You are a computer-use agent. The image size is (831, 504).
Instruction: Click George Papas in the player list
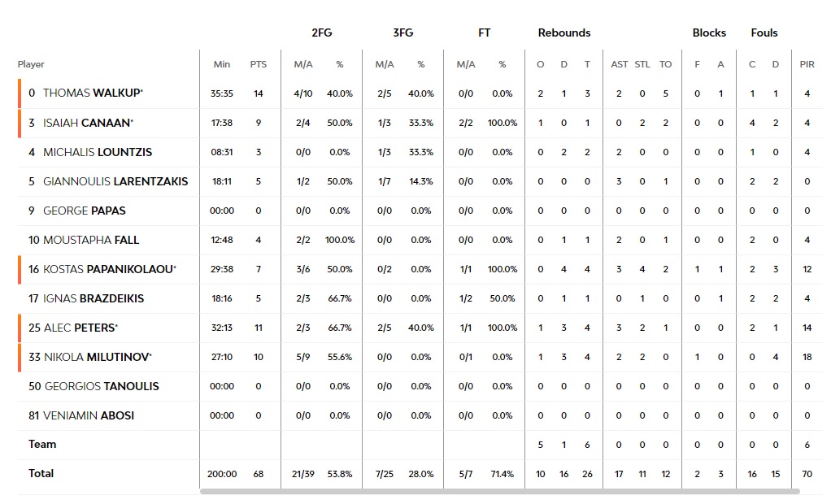point(84,211)
